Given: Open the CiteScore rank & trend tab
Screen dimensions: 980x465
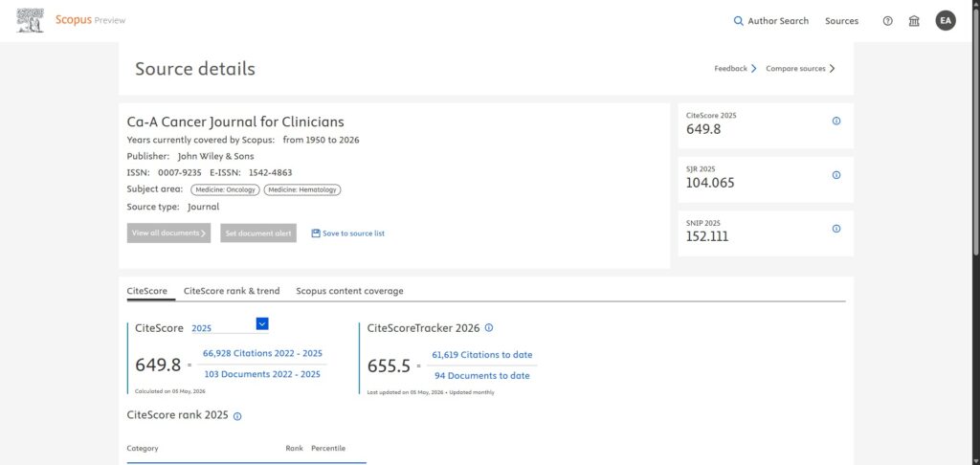Looking at the screenshot, I should [232, 291].
